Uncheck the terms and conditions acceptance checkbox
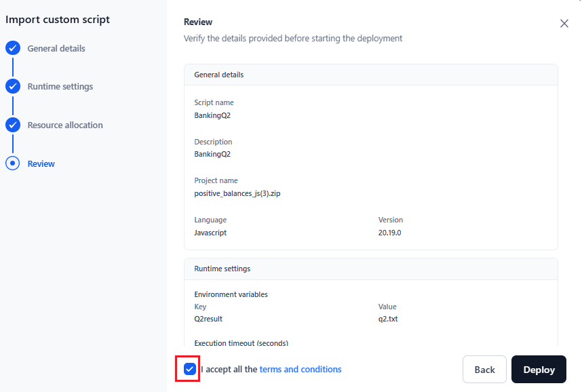582x392 pixels. point(188,369)
